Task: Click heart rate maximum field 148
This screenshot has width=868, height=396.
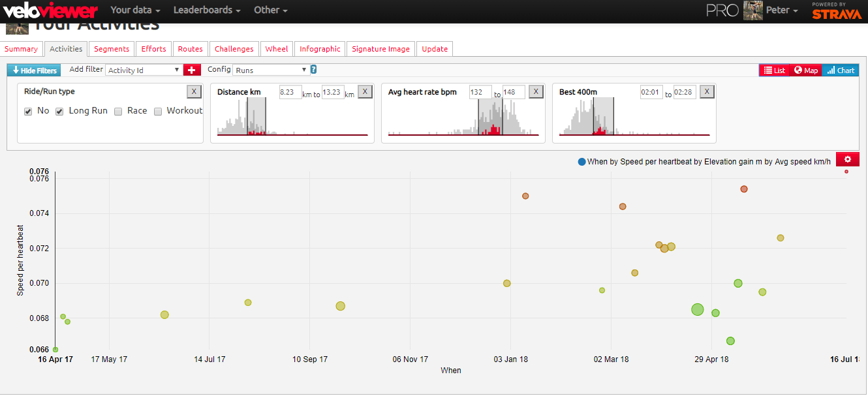Action: (514, 92)
